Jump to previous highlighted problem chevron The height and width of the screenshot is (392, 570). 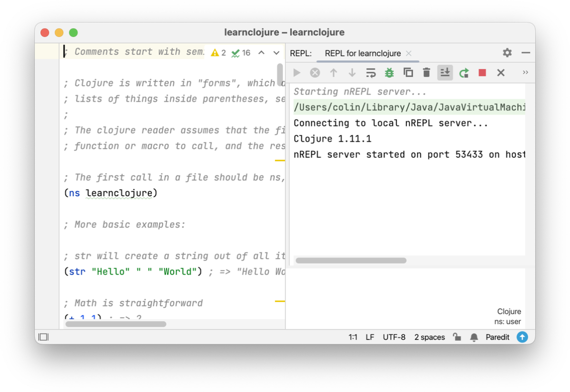261,53
